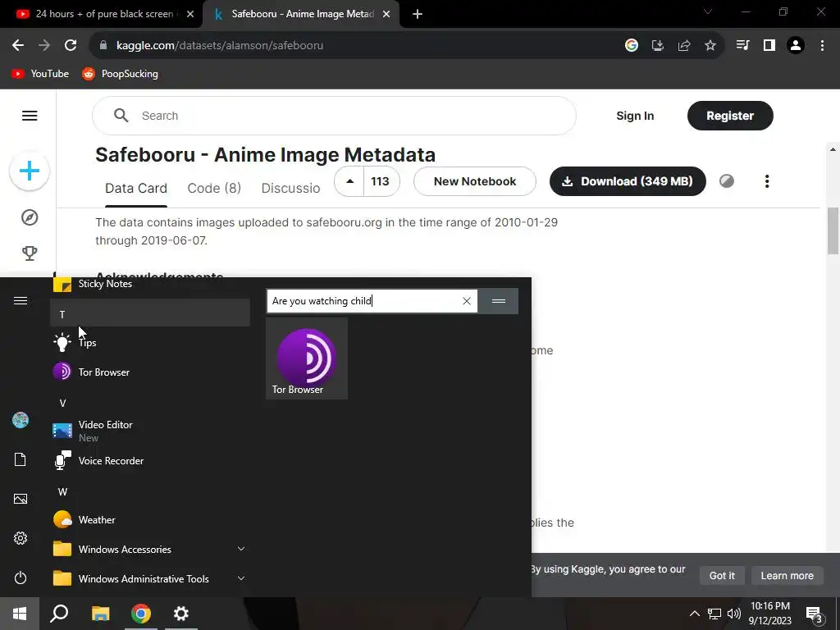840x630 pixels.
Task: Expand the Start menu hamburger icon
Action: (x=21, y=300)
